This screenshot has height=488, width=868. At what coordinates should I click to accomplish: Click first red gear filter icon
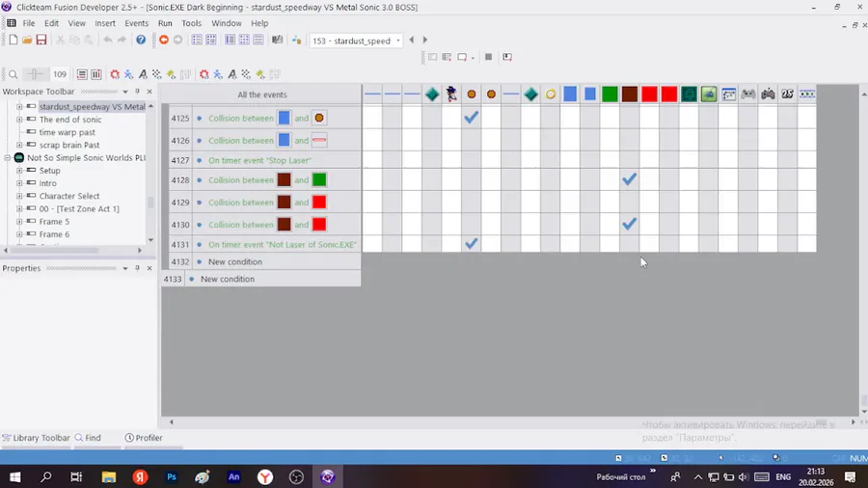(115, 74)
